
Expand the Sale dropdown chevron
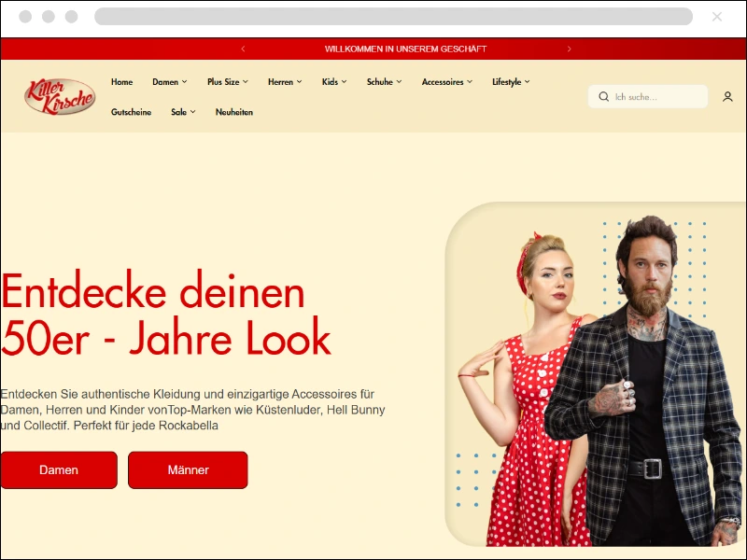point(193,112)
